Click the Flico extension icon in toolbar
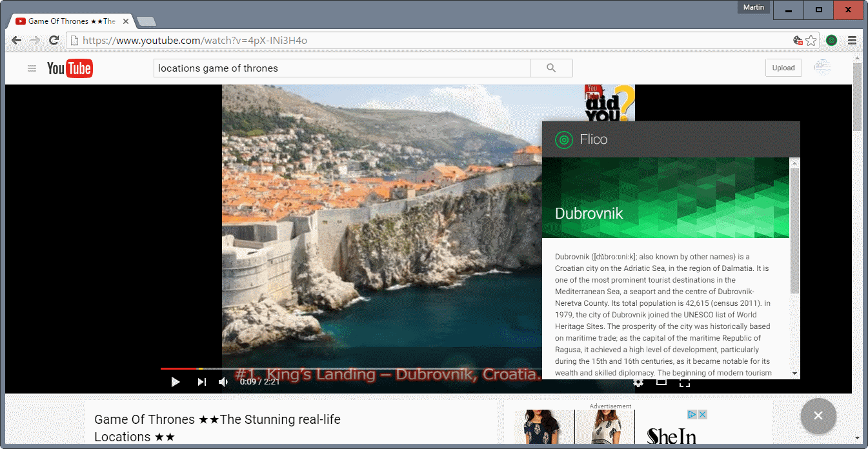 tap(831, 40)
